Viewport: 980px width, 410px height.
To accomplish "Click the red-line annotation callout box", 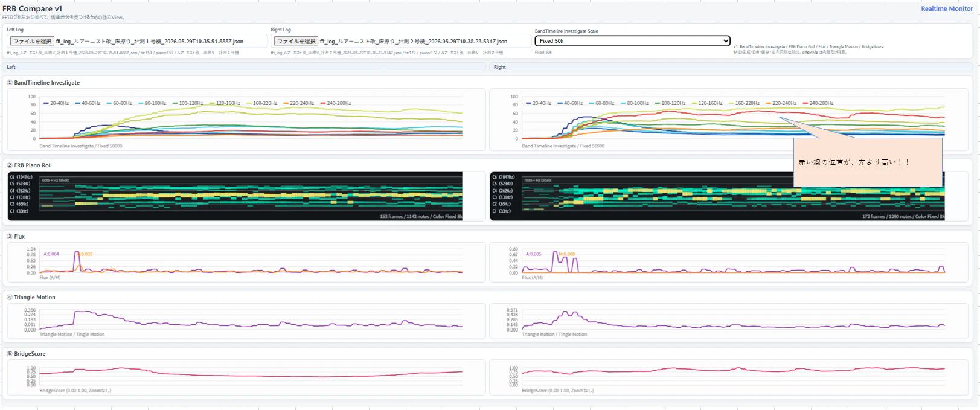I will pyautogui.click(x=868, y=162).
